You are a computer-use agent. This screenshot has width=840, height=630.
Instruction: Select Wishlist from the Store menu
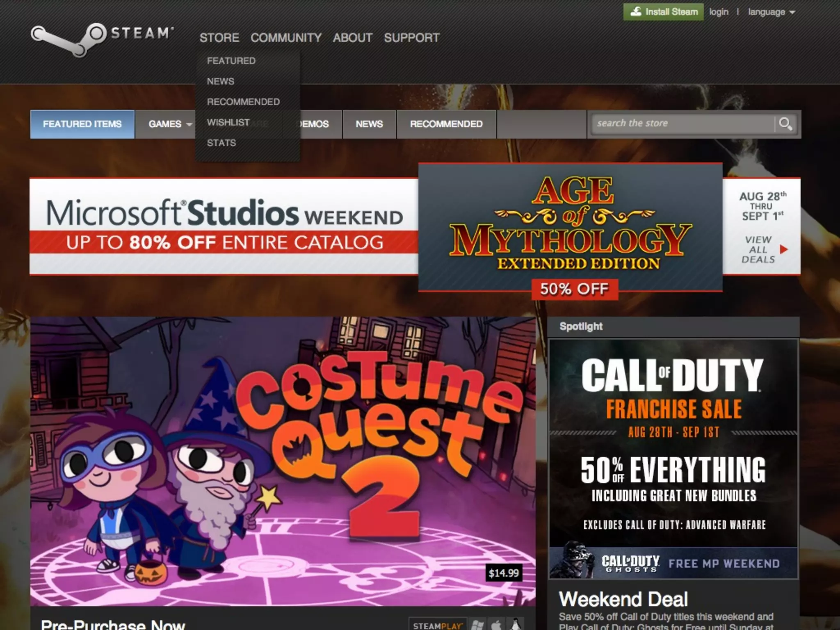coord(228,122)
